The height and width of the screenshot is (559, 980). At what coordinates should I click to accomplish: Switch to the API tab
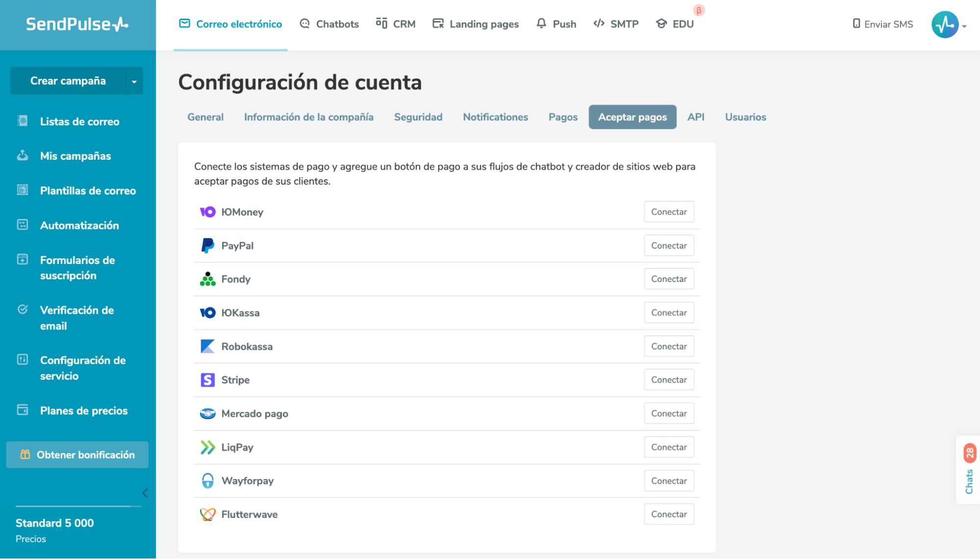[x=696, y=117]
